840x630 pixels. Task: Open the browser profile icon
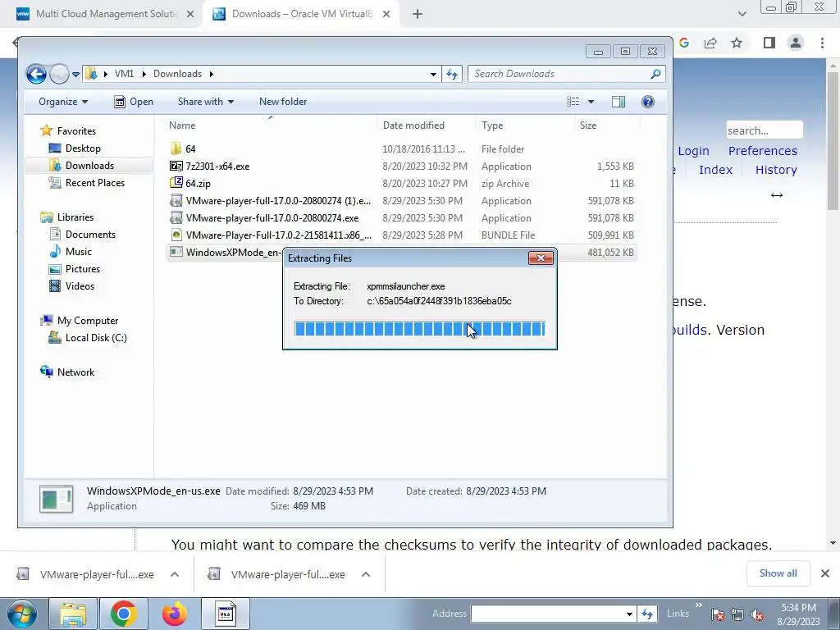[x=796, y=43]
